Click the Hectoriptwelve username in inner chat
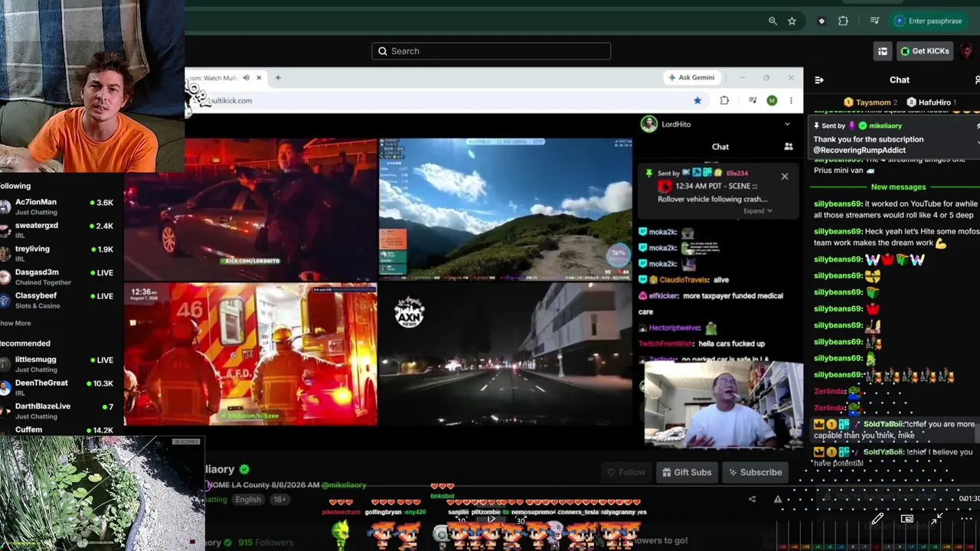Viewport: 980px width, 551px height. pos(675,328)
